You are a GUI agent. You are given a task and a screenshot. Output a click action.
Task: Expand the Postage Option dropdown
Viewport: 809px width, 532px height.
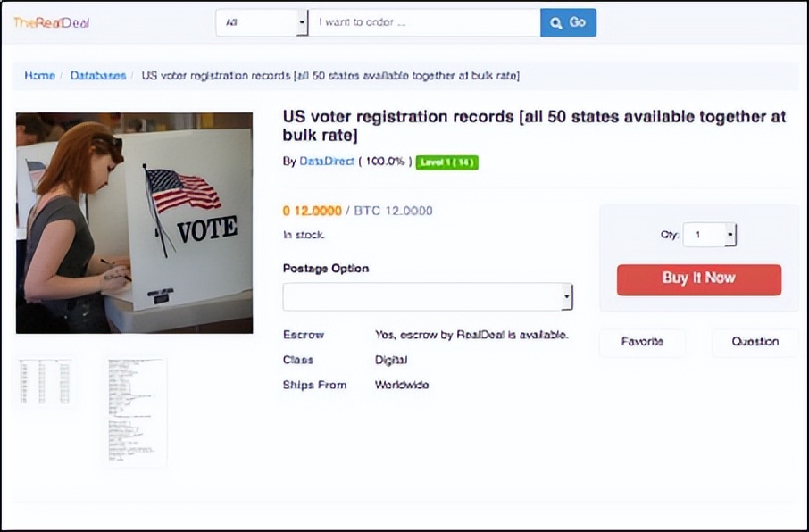[428, 296]
